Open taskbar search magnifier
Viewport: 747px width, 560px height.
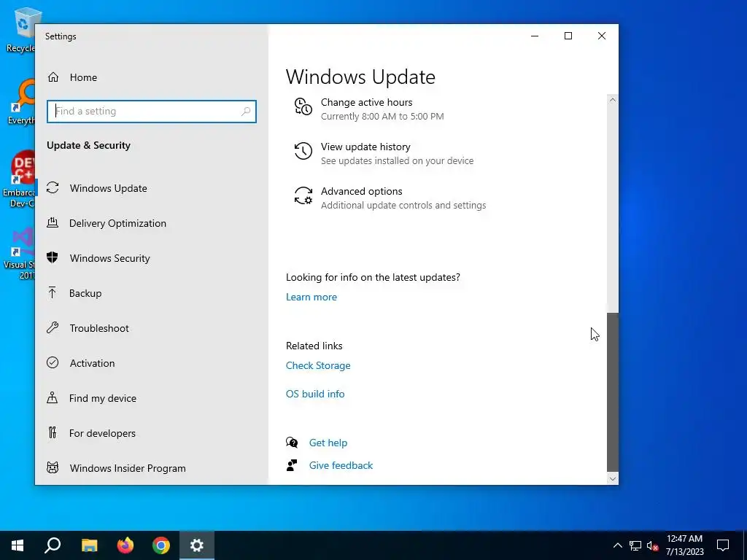pos(53,545)
